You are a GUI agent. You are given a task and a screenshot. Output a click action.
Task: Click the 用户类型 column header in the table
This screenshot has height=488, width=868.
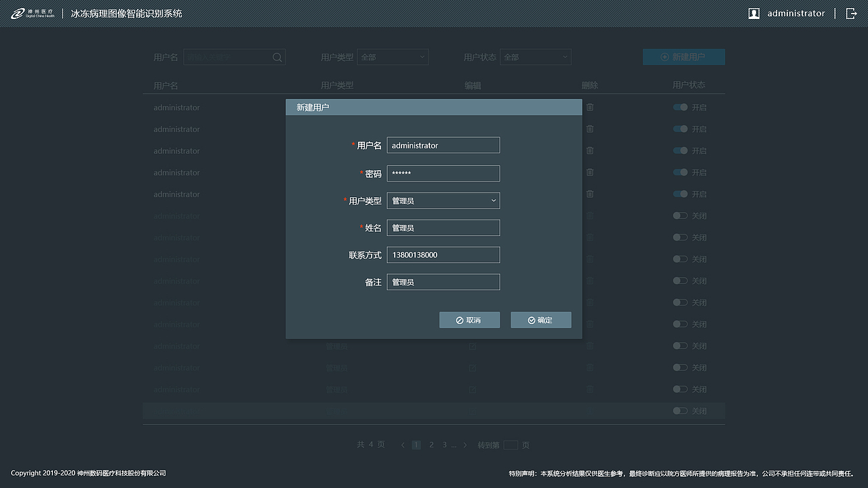(x=337, y=85)
